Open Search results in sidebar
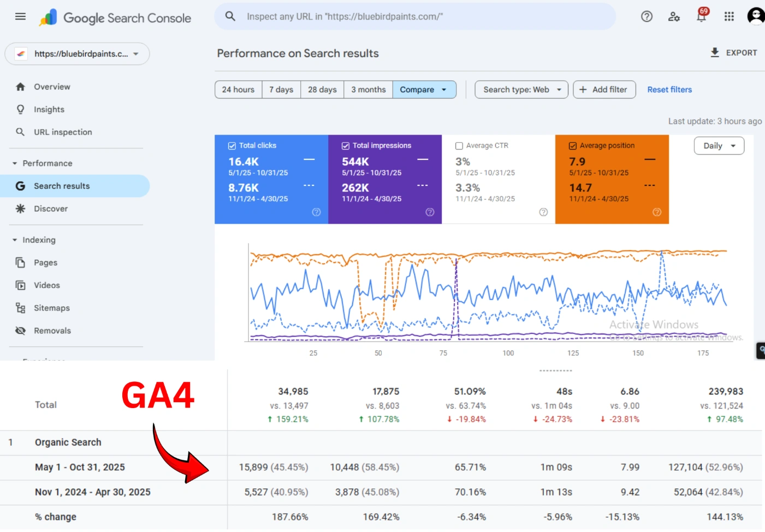The width and height of the screenshot is (765, 532). tap(75, 186)
